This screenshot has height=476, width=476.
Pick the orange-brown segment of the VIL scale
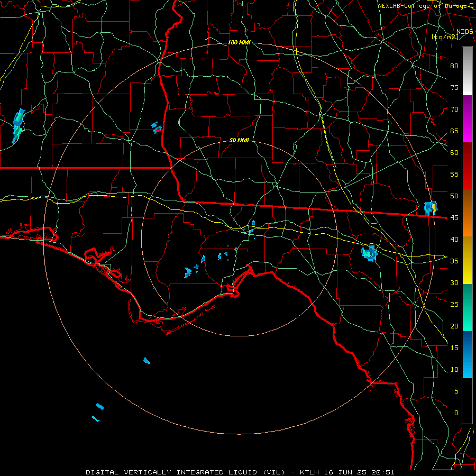coord(467,213)
